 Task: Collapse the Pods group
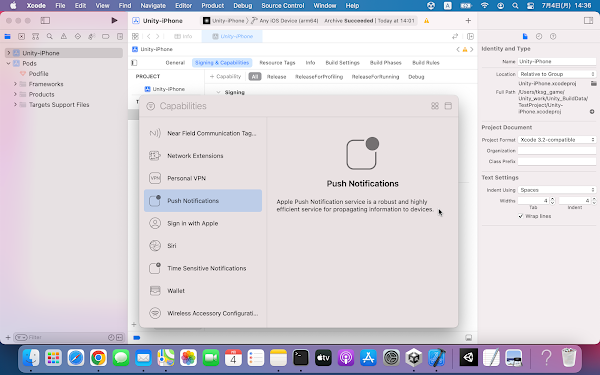coord(9,64)
